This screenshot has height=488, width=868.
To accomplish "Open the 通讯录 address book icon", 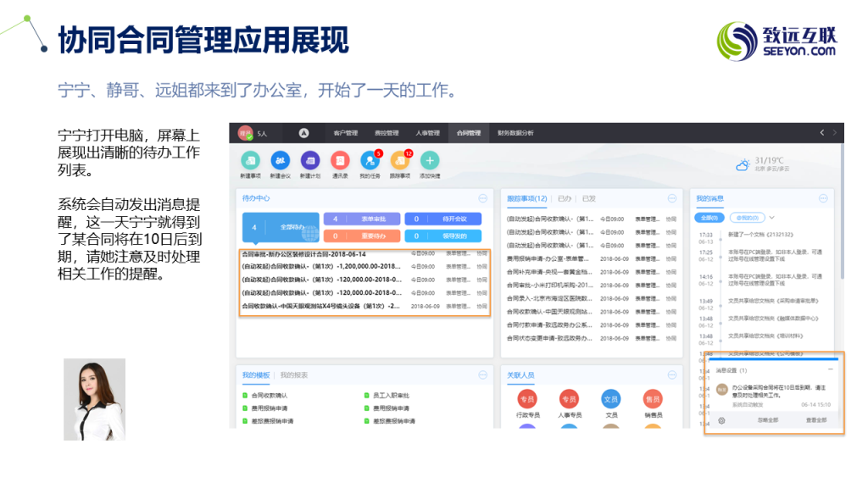I will [340, 161].
